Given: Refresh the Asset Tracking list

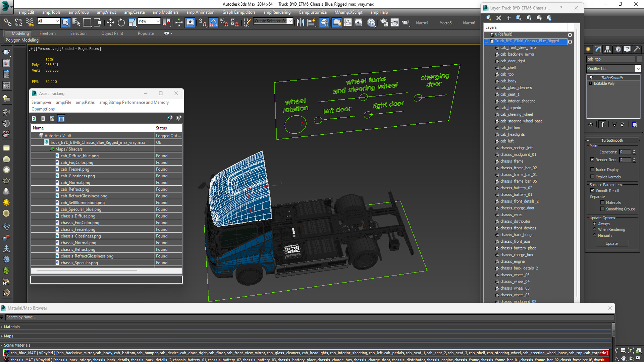Looking at the screenshot, I should point(34,118).
